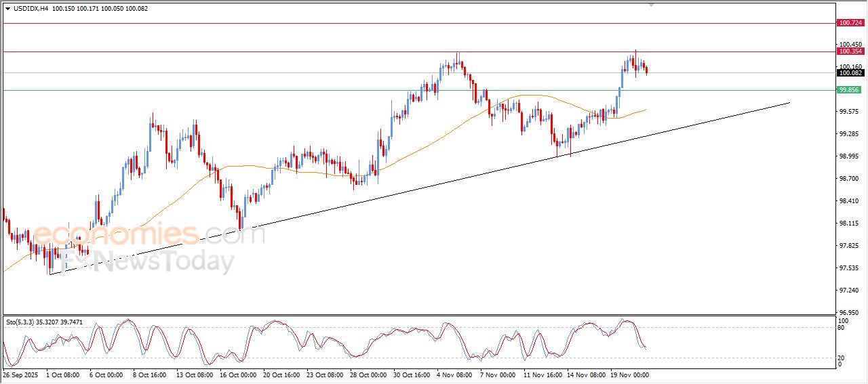This screenshot has width=868, height=384.
Task: Select the 100.354 resistance price tag
Action: (850, 51)
